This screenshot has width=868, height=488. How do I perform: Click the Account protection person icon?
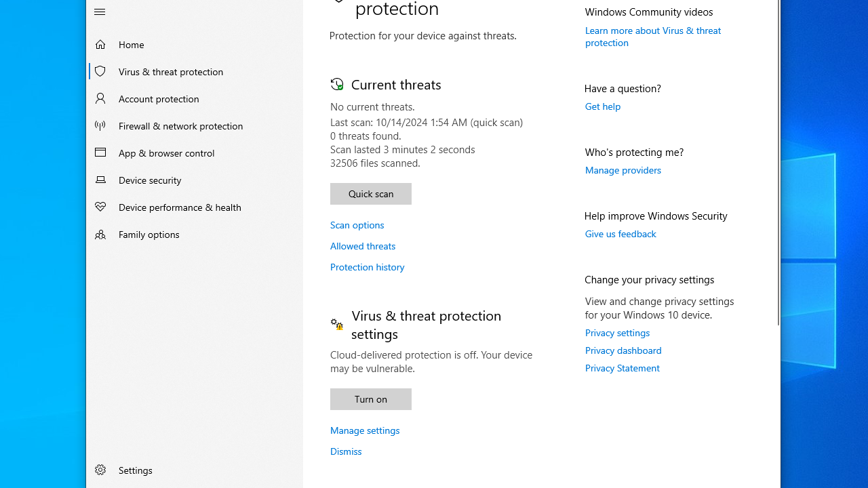point(100,98)
